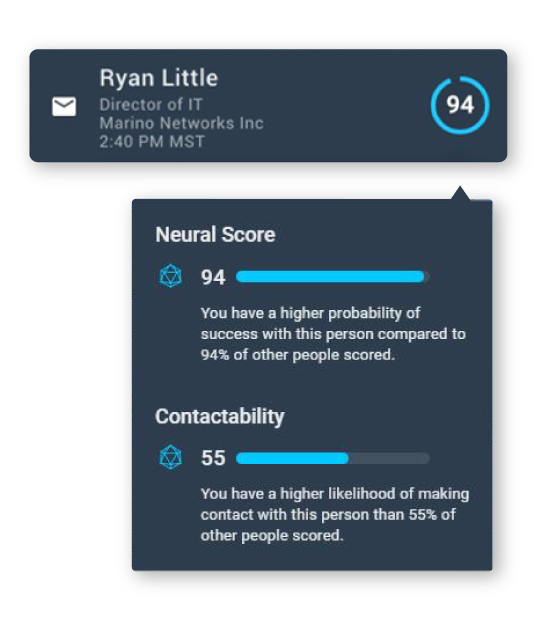Click the neural score probability description

tap(333, 334)
